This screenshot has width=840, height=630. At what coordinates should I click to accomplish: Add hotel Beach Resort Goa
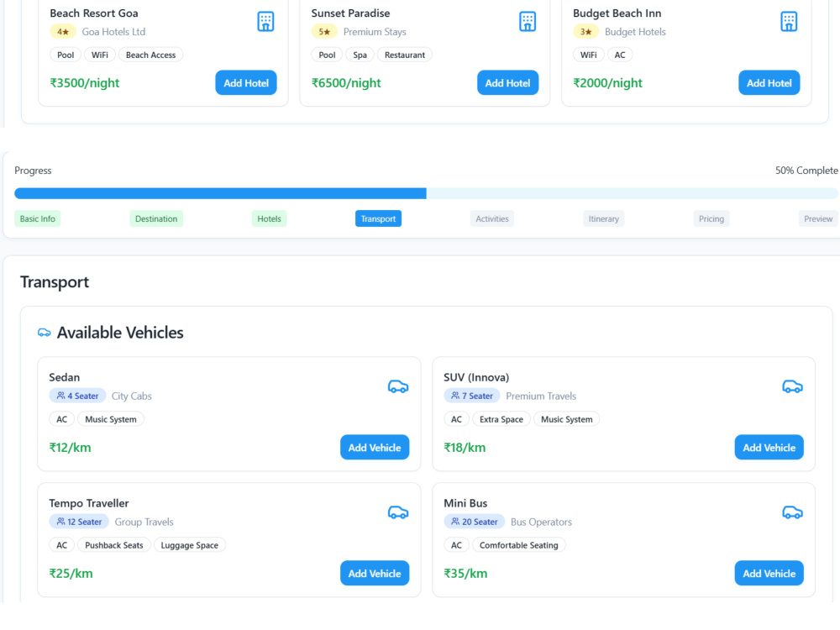246,83
